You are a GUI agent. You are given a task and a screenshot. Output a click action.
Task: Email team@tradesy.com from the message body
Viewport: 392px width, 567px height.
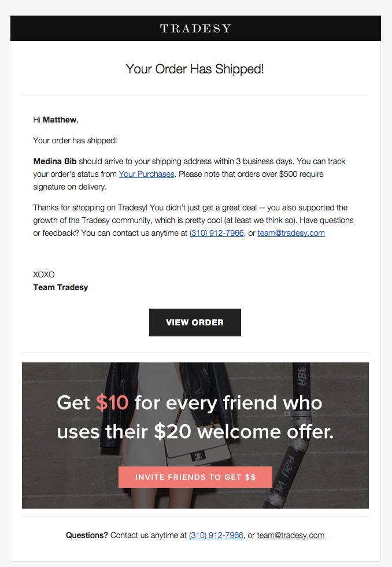[291, 233]
